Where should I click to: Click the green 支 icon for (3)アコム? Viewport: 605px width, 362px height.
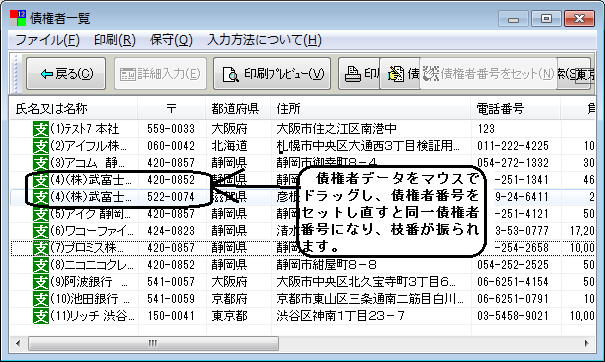tap(41, 163)
